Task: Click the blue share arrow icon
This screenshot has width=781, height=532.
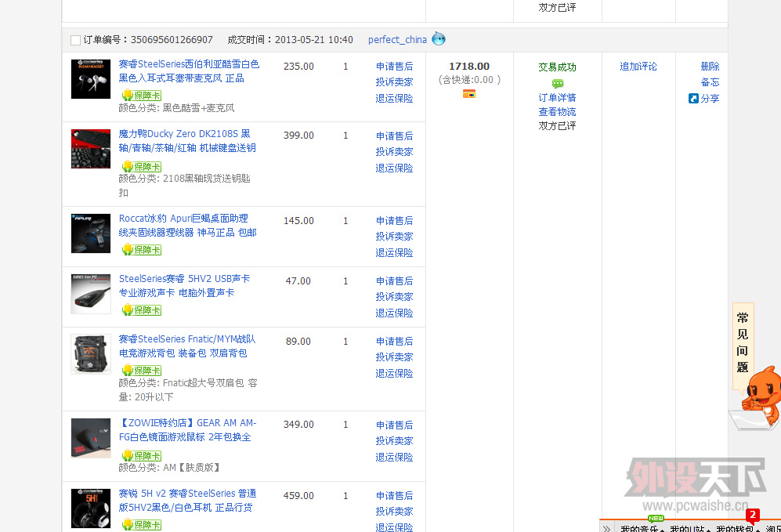Action: (x=693, y=98)
